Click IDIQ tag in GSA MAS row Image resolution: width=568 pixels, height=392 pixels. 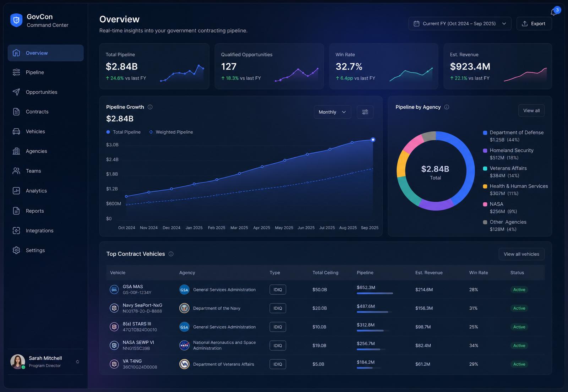click(x=278, y=290)
